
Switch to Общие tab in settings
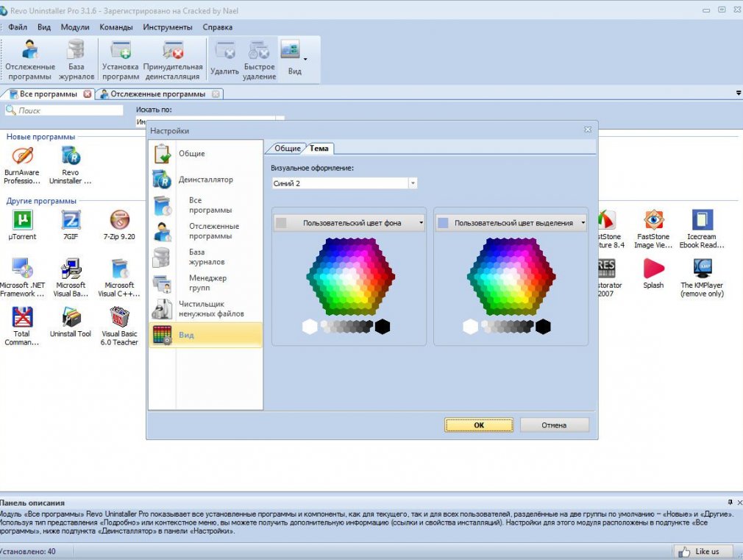[287, 149]
